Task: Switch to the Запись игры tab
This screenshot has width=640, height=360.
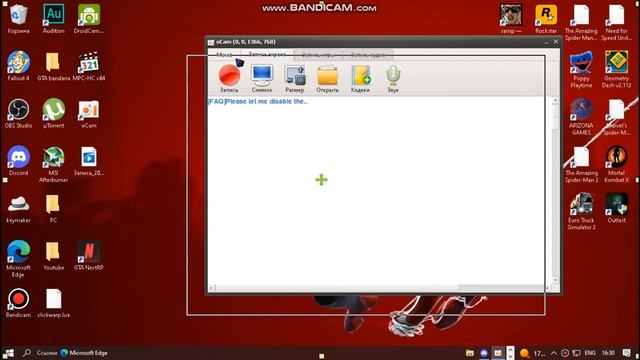Action: pos(318,54)
